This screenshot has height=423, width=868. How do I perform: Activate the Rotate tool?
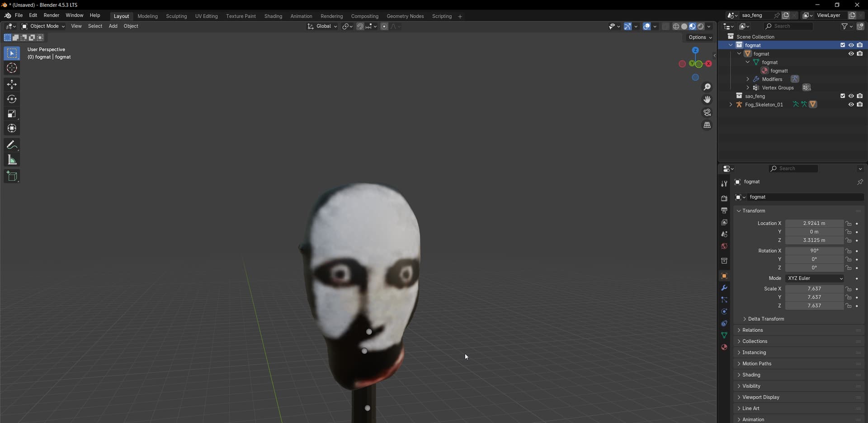[x=12, y=99]
